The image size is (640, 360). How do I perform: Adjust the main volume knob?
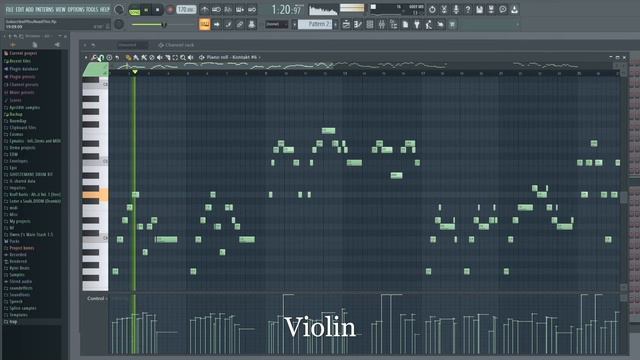click(119, 9)
